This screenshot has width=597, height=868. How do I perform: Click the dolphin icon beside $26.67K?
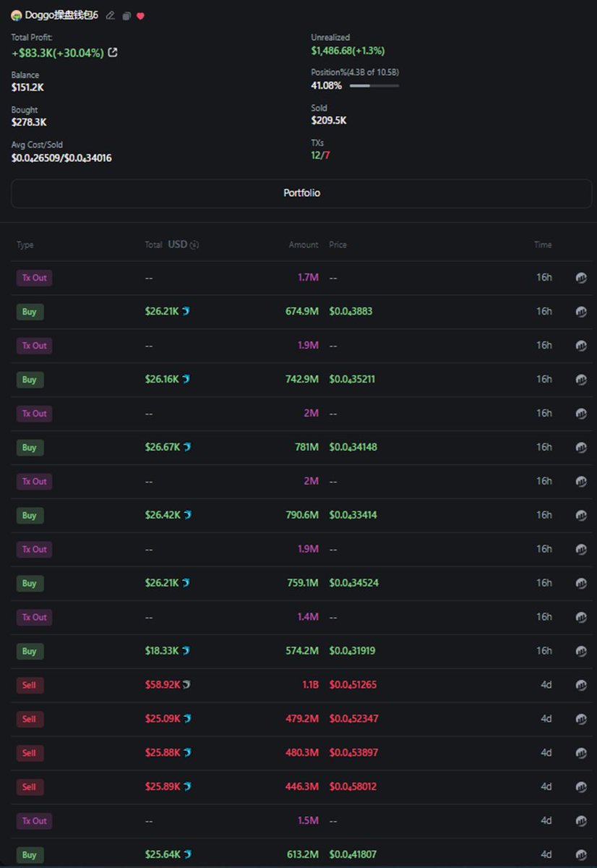click(x=186, y=447)
